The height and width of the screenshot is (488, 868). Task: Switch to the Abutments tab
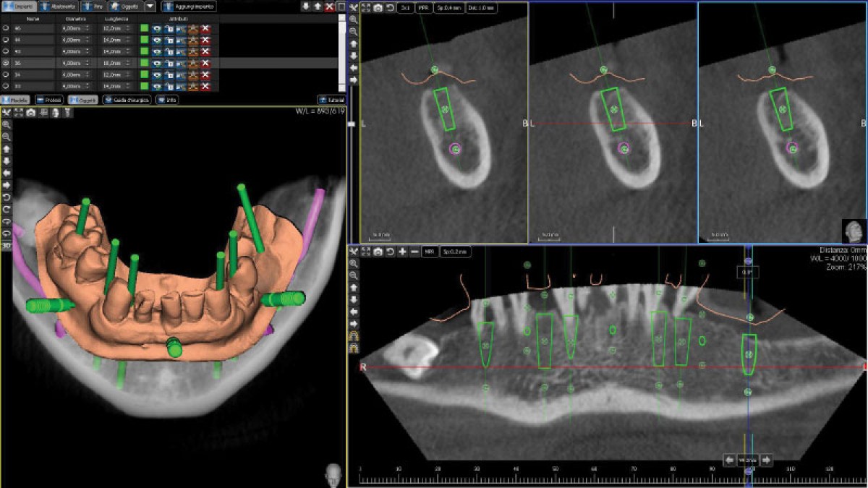point(59,7)
